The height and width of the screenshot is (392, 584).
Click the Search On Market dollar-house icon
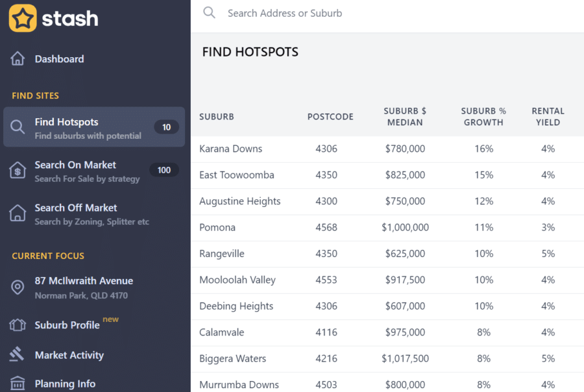pyautogui.click(x=18, y=171)
